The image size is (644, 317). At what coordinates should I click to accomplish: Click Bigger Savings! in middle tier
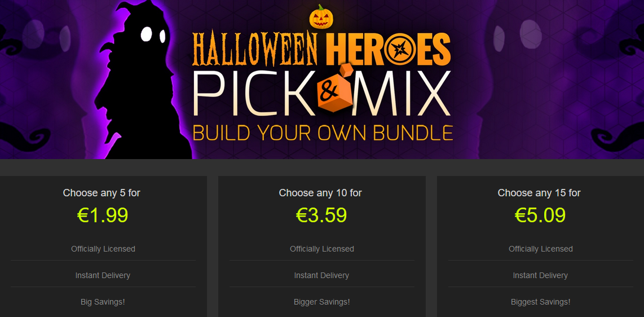tap(322, 302)
